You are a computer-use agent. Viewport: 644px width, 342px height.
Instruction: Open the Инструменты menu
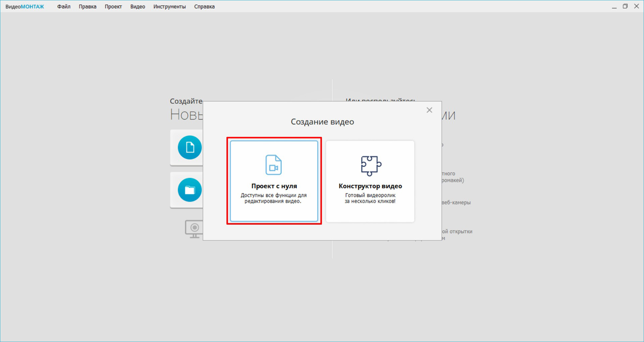point(169,7)
